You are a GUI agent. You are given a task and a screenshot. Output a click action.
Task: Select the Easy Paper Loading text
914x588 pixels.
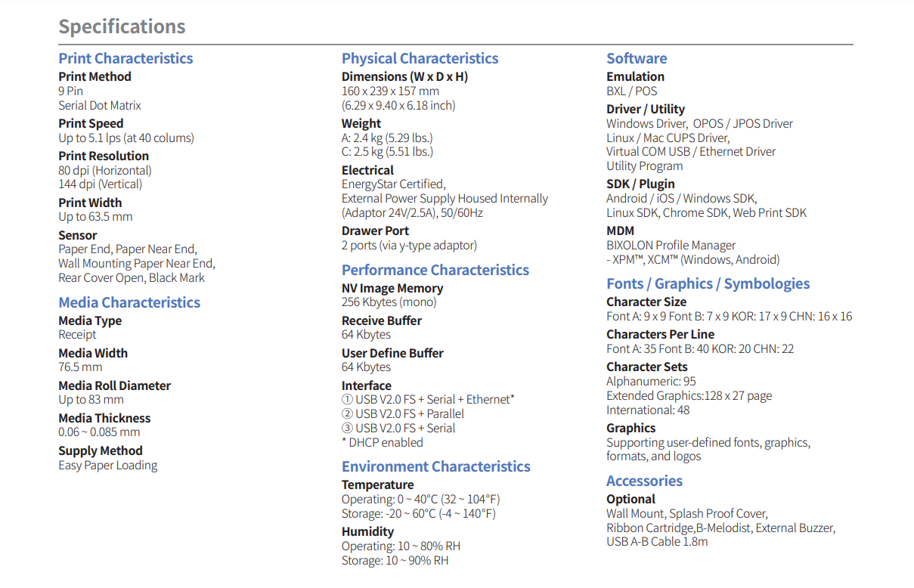(108, 465)
